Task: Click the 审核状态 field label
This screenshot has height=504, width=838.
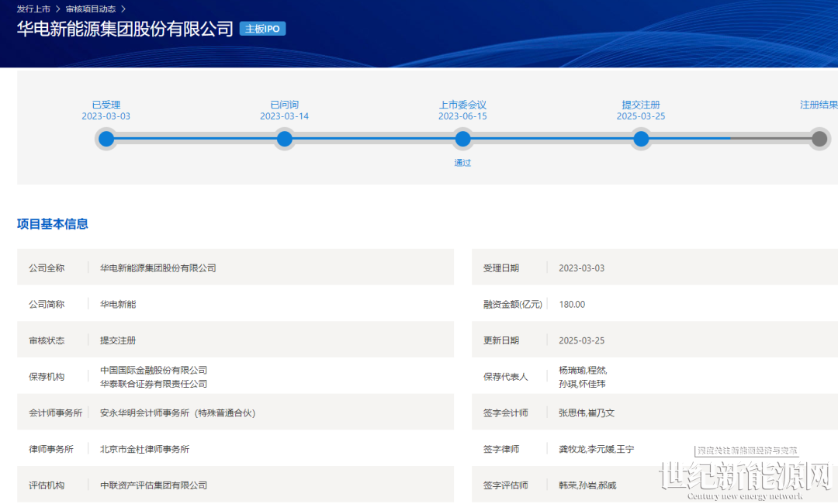Action: (47, 340)
